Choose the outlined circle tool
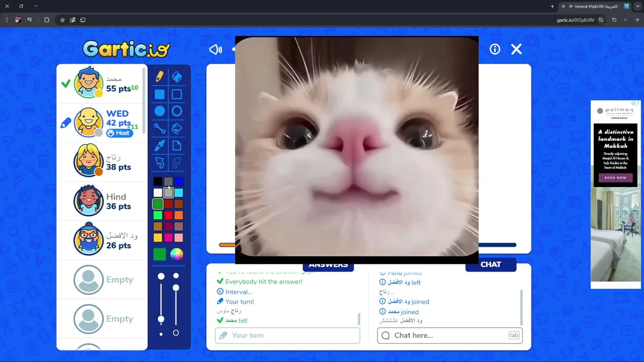This screenshot has height=362, width=644. click(x=177, y=111)
